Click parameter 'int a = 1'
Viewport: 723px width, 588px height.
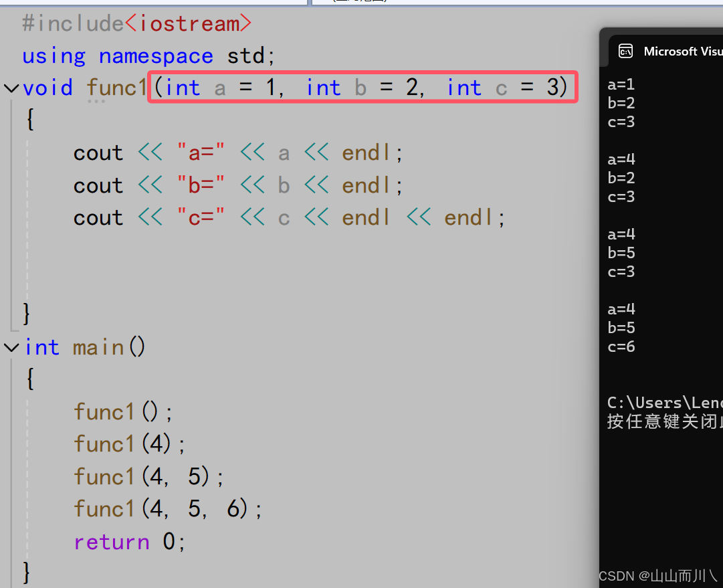point(220,88)
